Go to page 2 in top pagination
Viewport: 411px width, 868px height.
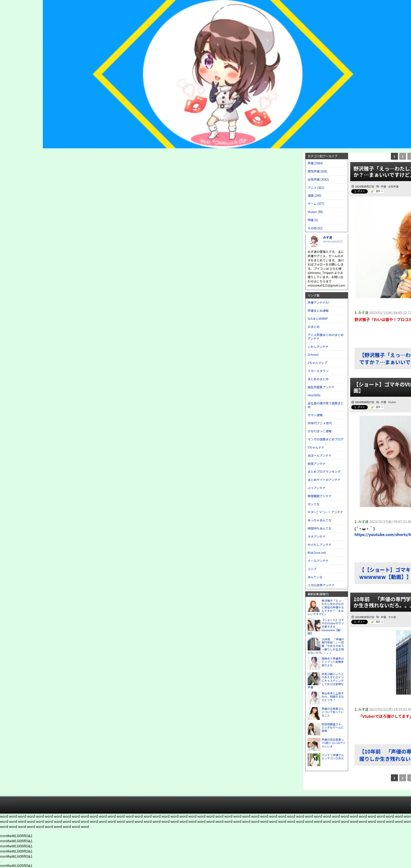point(402,156)
